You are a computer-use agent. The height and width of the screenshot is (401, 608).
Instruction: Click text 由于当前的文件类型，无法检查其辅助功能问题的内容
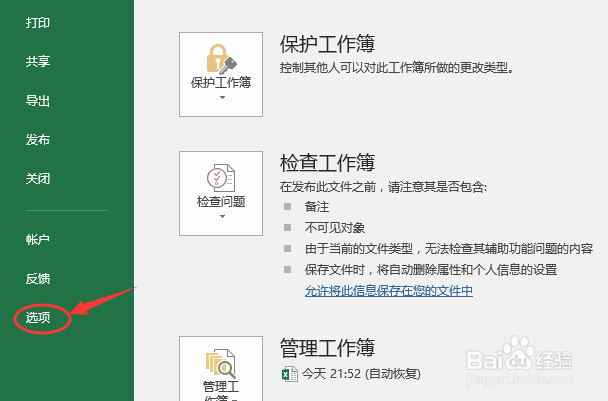(449, 249)
